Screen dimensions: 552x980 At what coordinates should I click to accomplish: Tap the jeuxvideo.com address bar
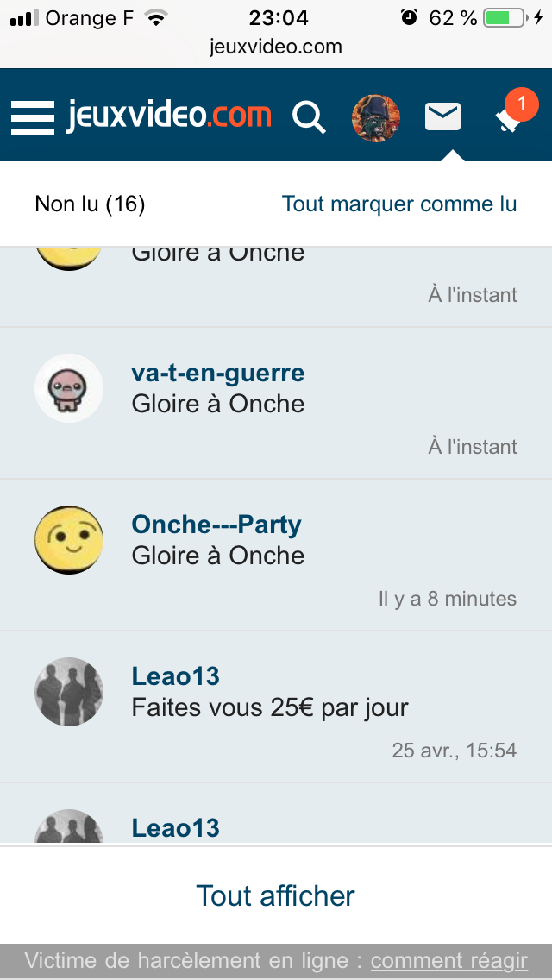tap(276, 47)
